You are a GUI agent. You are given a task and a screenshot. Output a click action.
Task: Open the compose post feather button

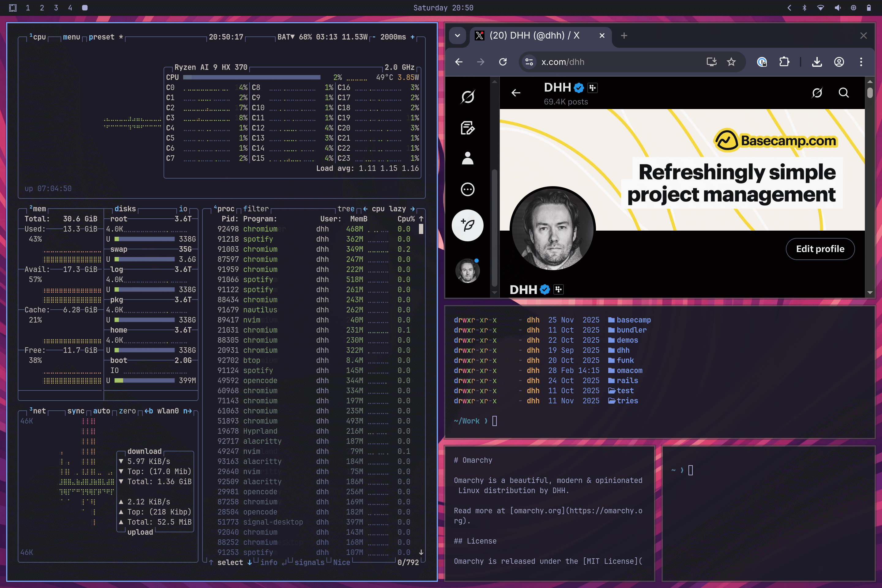pyautogui.click(x=467, y=225)
